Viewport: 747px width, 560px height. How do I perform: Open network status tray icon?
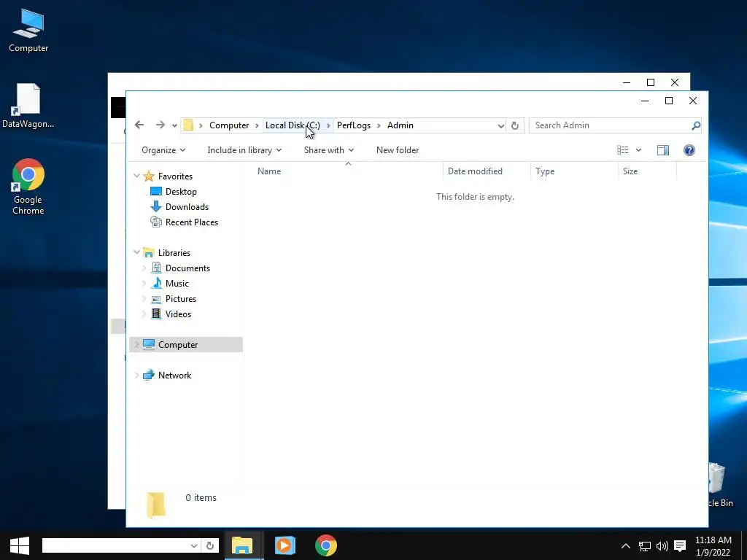pos(645,545)
